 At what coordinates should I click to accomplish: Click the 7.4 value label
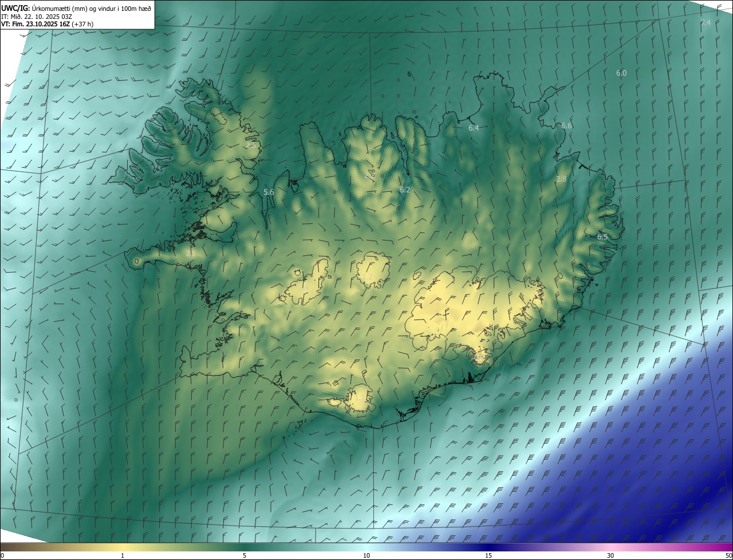[706, 22]
